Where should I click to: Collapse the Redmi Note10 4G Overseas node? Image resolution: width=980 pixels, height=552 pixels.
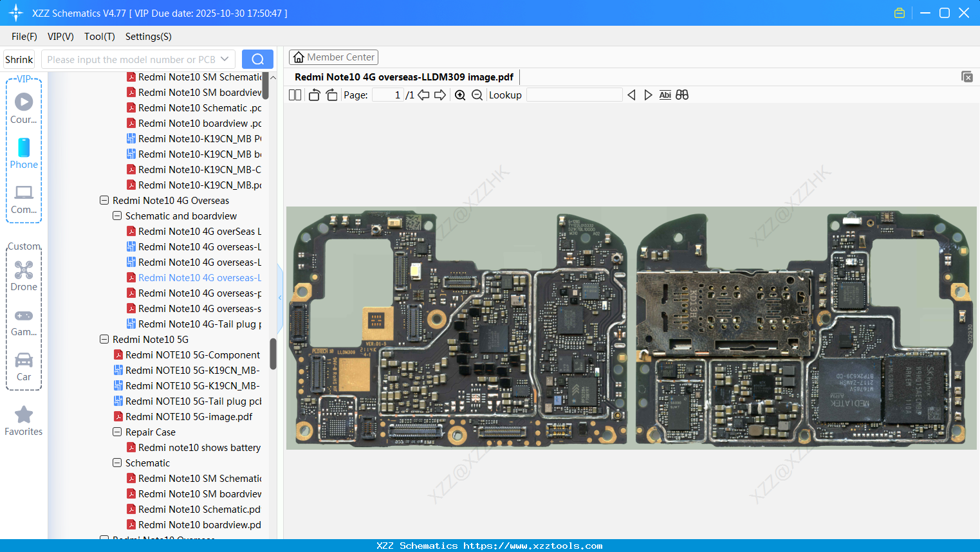coord(104,200)
